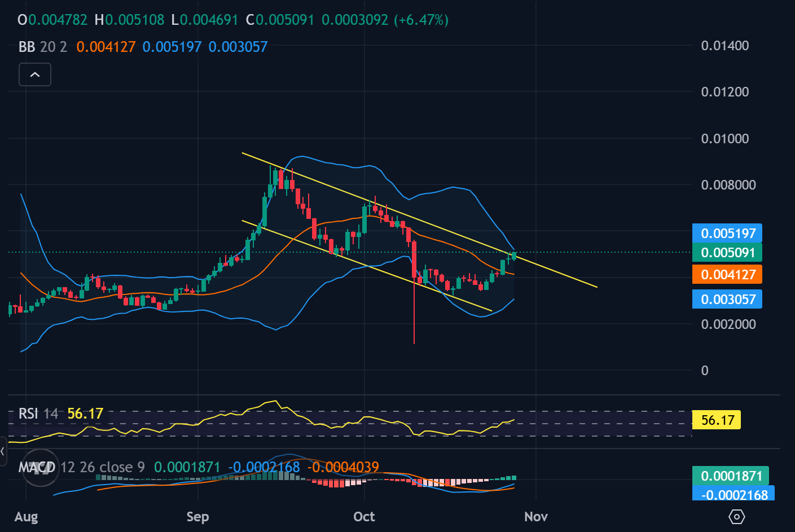The height and width of the screenshot is (532, 795).
Task: Click Nov on the time axis
Action: click(x=535, y=516)
